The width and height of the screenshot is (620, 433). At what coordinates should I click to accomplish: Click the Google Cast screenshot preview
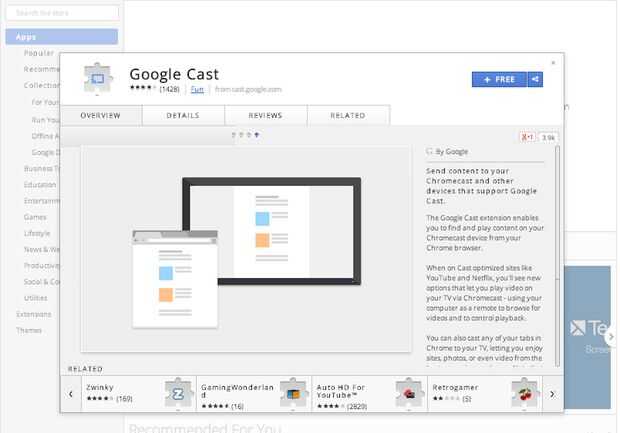pyautogui.click(x=246, y=248)
